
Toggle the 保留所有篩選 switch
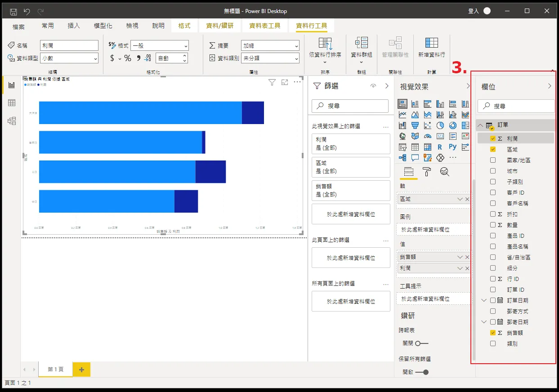[422, 372]
